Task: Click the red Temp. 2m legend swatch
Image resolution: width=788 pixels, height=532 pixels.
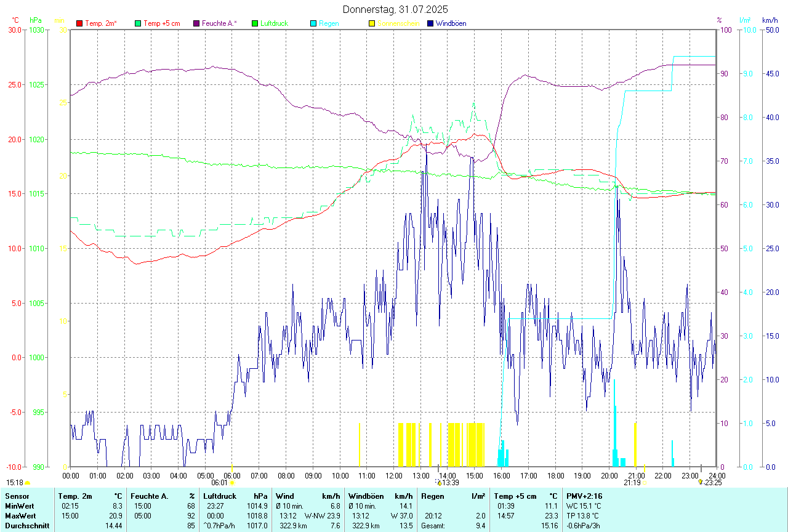Action: coord(79,23)
